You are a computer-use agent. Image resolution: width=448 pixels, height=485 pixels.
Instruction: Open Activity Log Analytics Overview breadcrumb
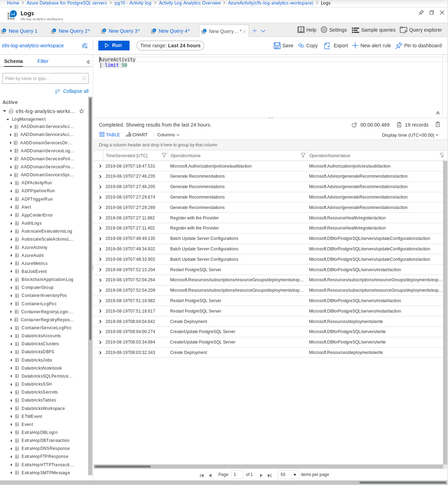pyautogui.click(x=190, y=3)
